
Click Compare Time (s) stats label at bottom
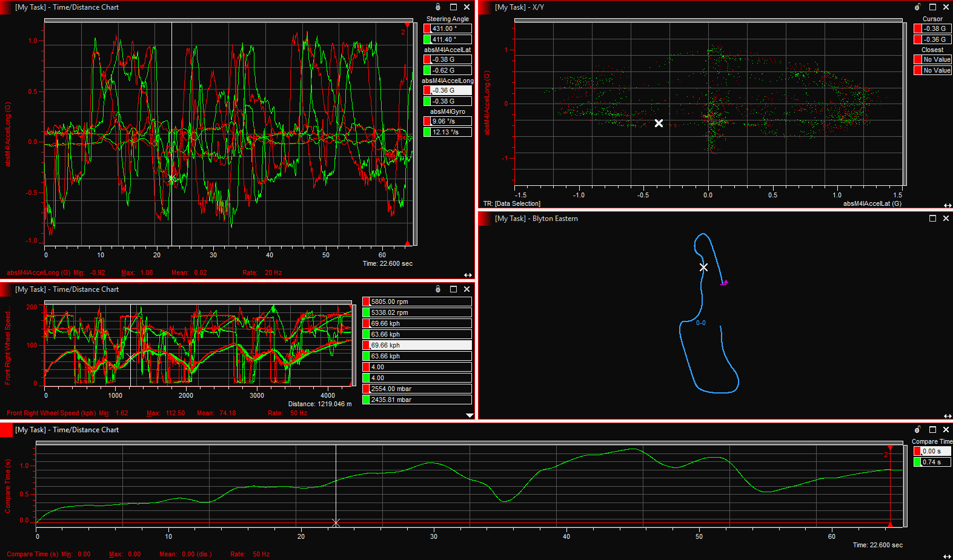click(33, 554)
